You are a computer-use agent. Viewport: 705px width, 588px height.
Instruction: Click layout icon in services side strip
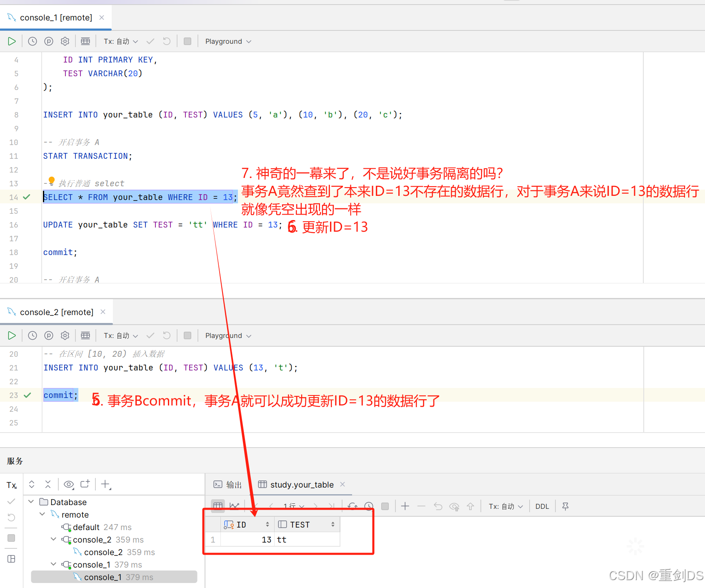tap(11, 559)
